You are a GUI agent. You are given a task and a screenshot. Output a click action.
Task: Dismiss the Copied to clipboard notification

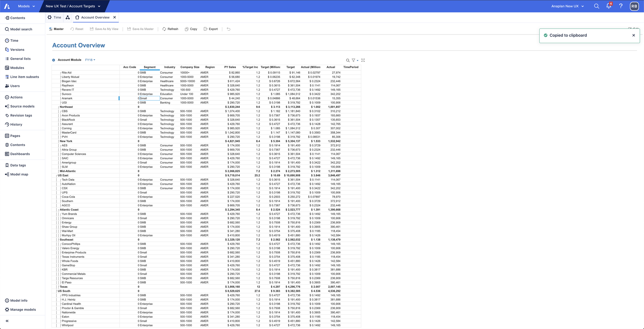pos(633,35)
